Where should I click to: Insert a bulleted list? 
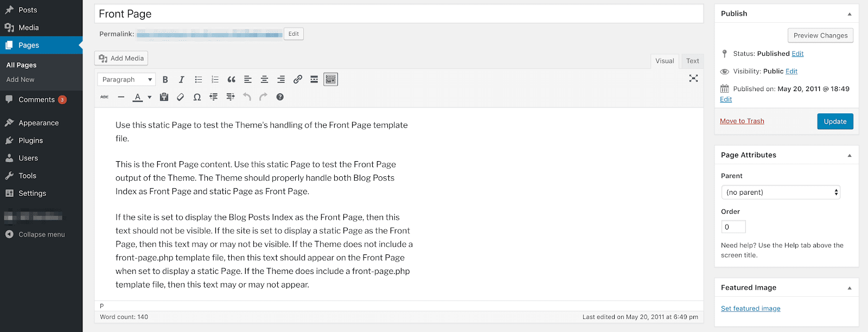[x=199, y=79]
